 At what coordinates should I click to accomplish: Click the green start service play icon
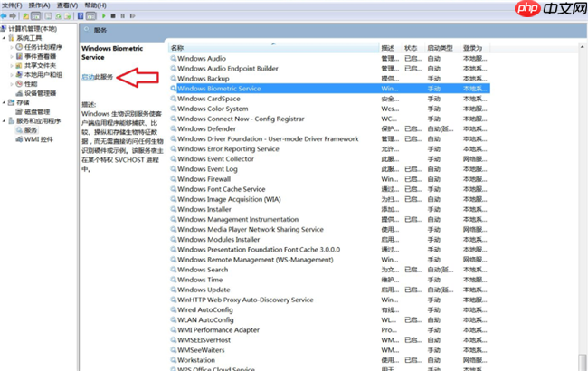[104, 15]
